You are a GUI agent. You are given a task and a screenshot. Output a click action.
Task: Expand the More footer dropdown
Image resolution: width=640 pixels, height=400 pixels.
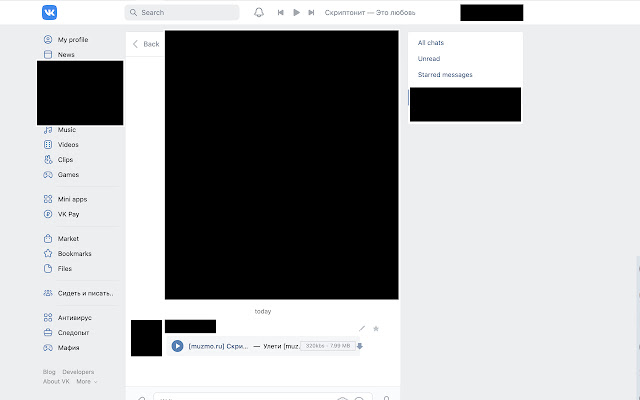pos(87,382)
